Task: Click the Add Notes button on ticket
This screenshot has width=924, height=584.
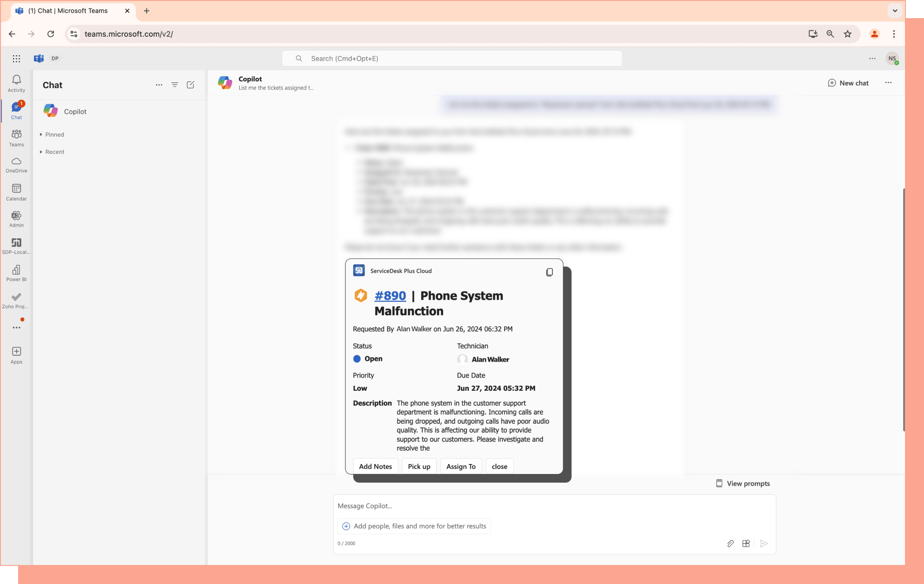Action: tap(375, 466)
